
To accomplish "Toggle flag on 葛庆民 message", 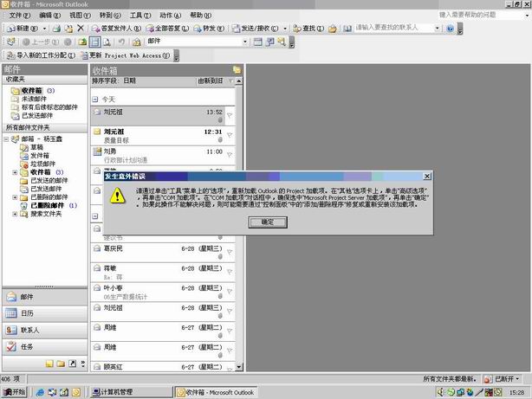I will [230, 252].
